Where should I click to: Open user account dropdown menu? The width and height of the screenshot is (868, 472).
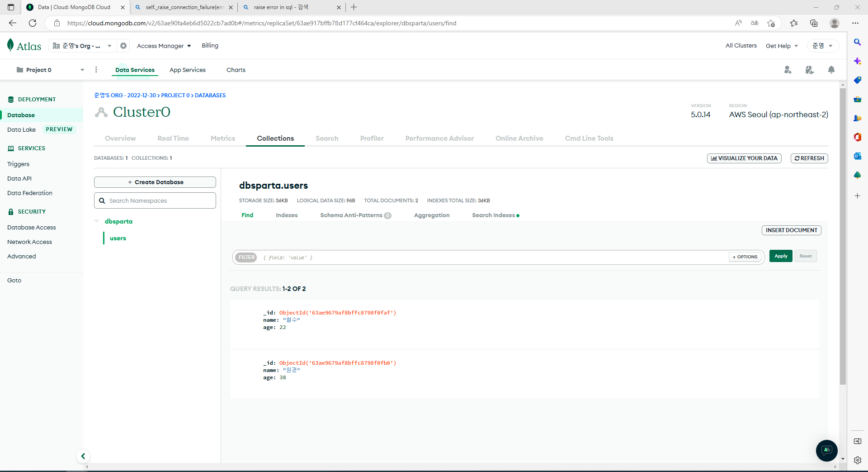coord(823,46)
